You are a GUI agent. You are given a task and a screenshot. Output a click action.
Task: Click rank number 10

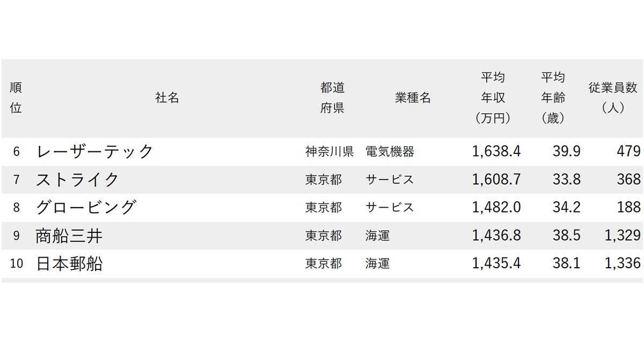point(16,263)
